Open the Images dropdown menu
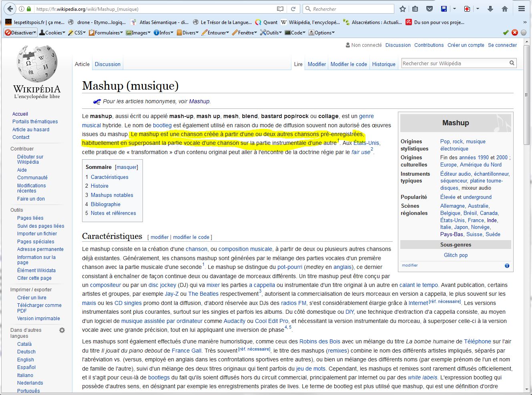Image resolution: width=532 pixels, height=395 pixels. 139,33
